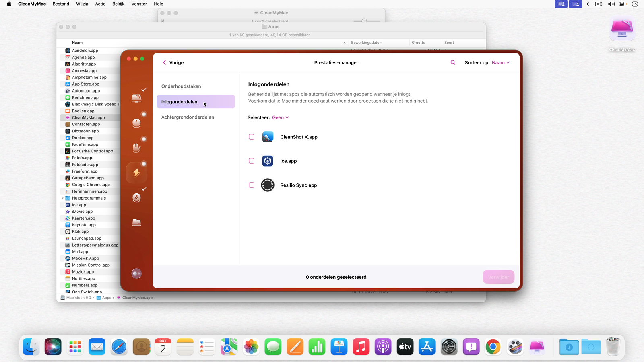Open the Help menu

[x=159, y=4]
